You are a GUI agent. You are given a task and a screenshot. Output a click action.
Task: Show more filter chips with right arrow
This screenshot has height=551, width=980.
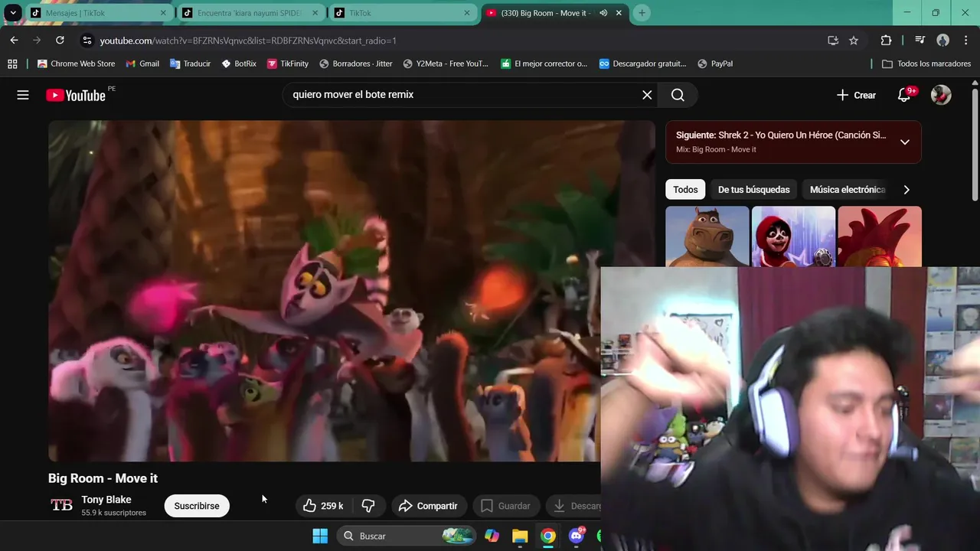click(906, 190)
